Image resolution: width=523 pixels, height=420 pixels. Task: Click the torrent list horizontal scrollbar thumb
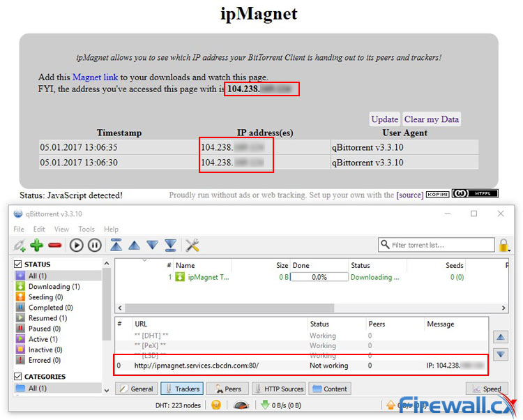click(x=229, y=308)
